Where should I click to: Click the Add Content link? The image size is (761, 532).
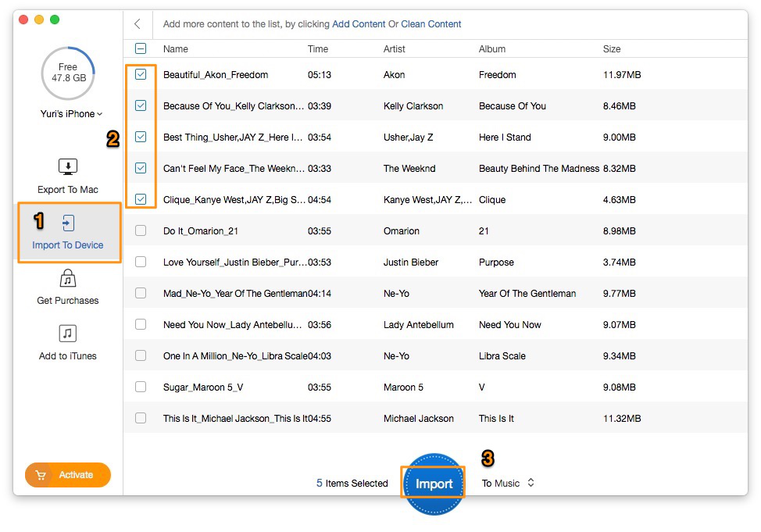(359, 23)
